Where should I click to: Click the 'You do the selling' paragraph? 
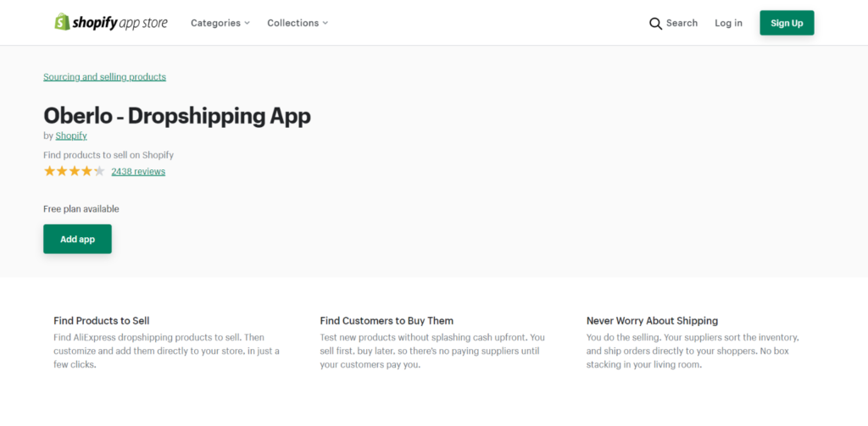693,351
